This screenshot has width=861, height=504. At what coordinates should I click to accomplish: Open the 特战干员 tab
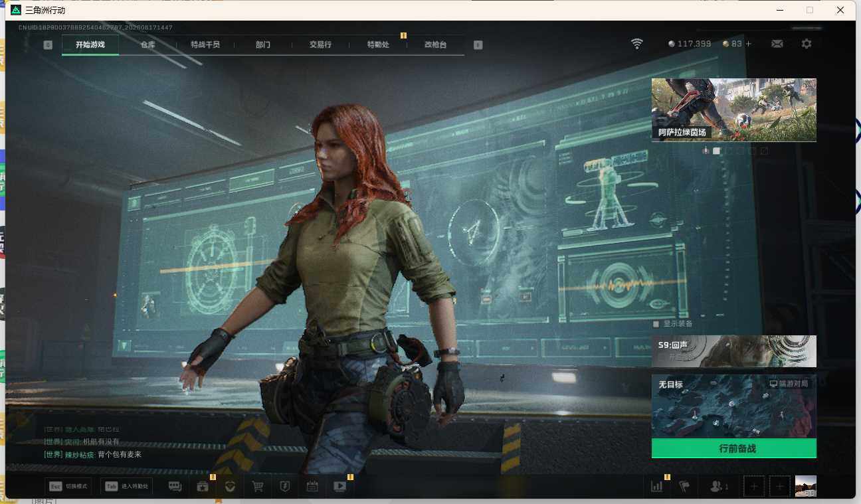tap(205, 45)
